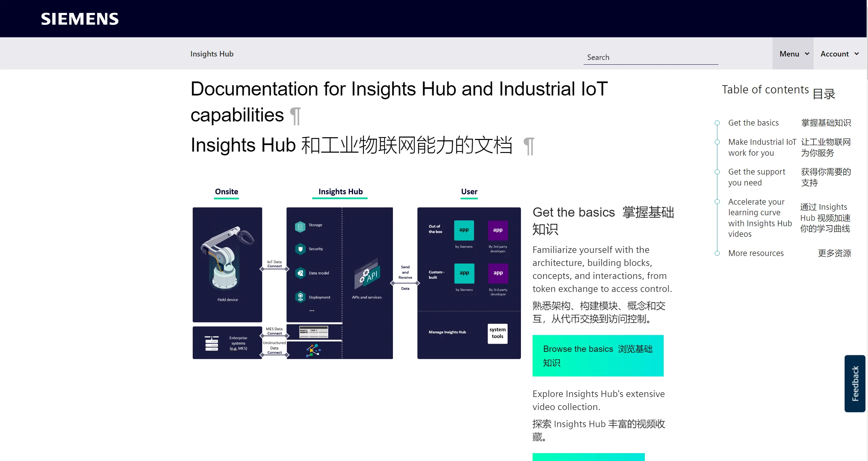Open the Feedback side tab

855,383
